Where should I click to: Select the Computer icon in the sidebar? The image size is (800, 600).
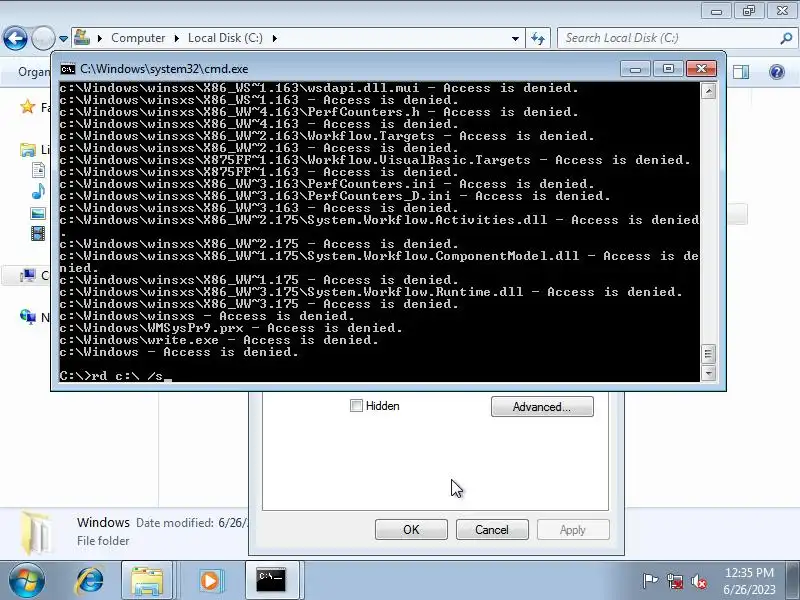pyautogui.click(x=28, y=276)
